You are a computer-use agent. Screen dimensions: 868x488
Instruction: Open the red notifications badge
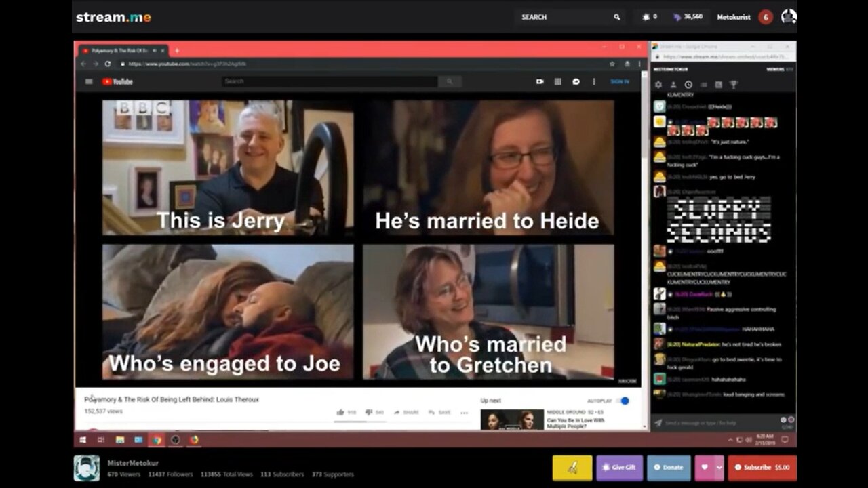click(766, 17)
